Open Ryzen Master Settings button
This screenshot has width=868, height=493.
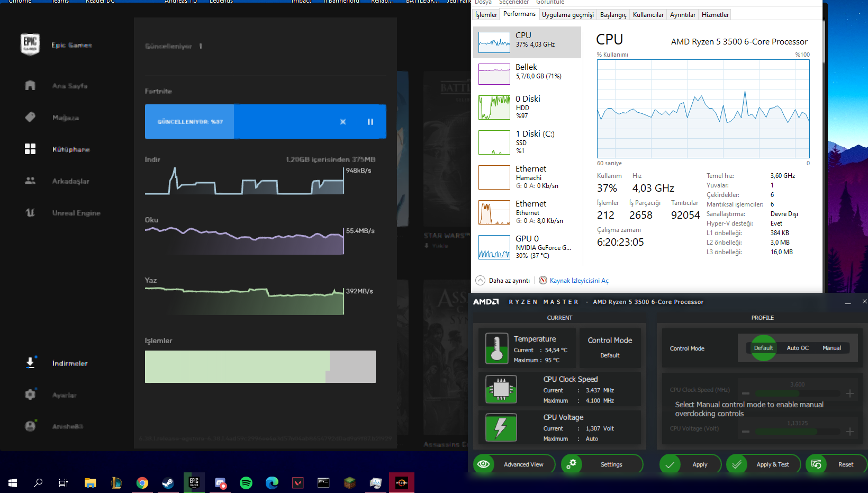(602, 464)
